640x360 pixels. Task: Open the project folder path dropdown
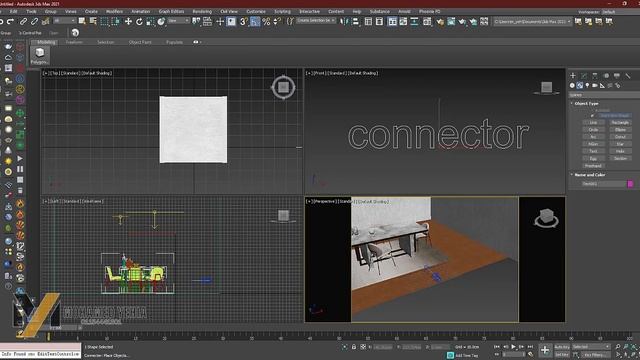click(532, 21)
